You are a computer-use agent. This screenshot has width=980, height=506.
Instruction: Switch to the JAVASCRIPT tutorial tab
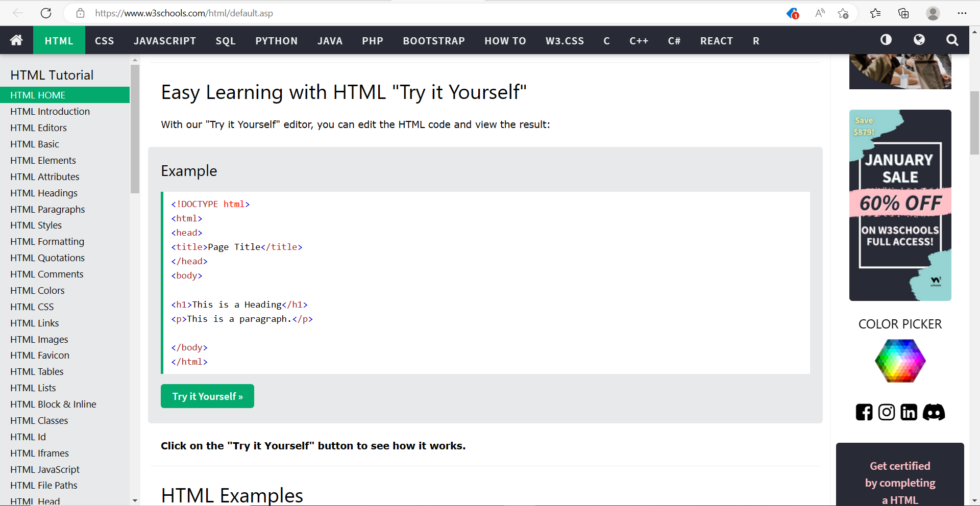(165, 41)
